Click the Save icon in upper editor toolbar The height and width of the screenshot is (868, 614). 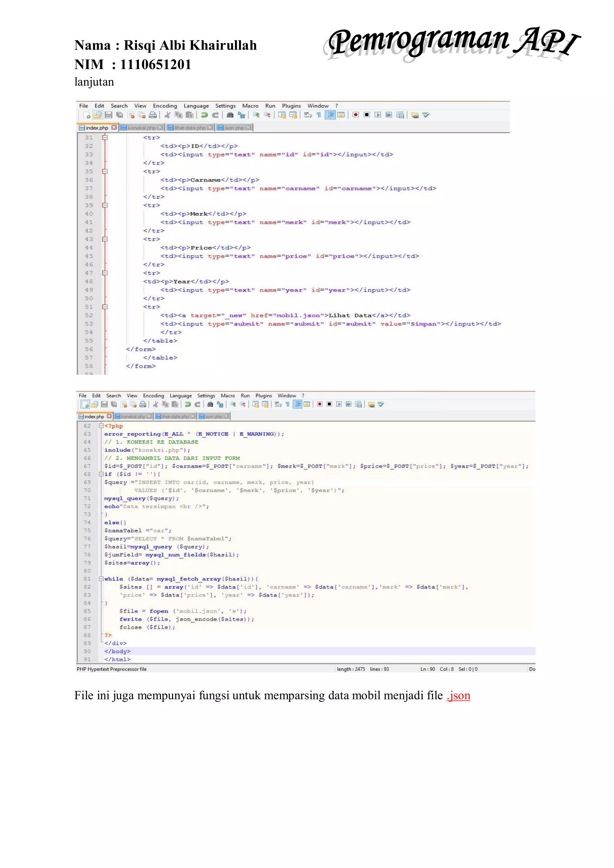click(x=109, y=115)
